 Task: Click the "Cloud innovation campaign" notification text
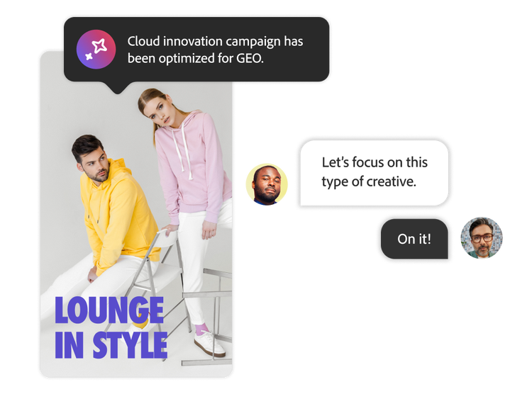(x=215, y=42)
